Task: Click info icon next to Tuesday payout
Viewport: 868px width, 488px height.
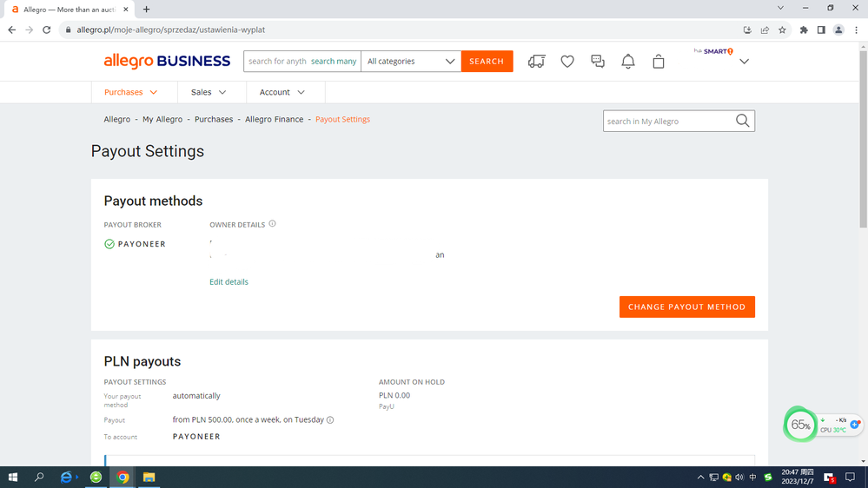Action: coord(330,420)
